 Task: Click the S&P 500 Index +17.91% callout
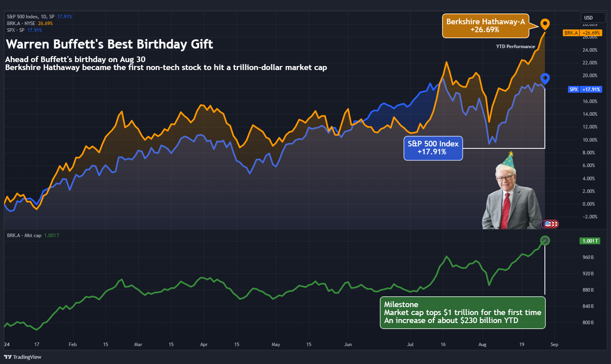point(433,148)
